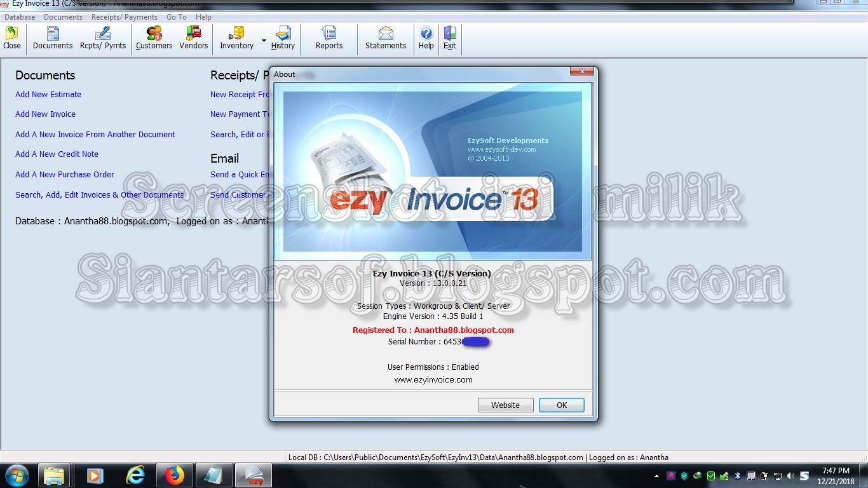Viewport: 868px width, 488px height.
Task: Open the Help menu in menu bar
Action: (x=203, y=17)
